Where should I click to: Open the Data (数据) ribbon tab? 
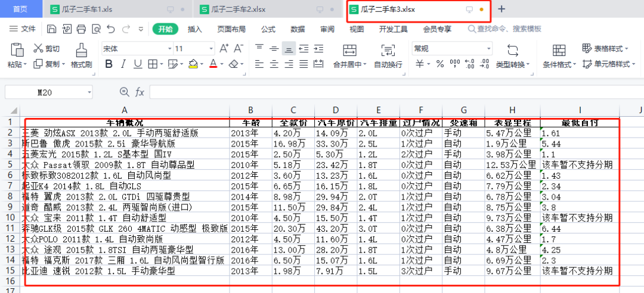(x=298, y=29)
